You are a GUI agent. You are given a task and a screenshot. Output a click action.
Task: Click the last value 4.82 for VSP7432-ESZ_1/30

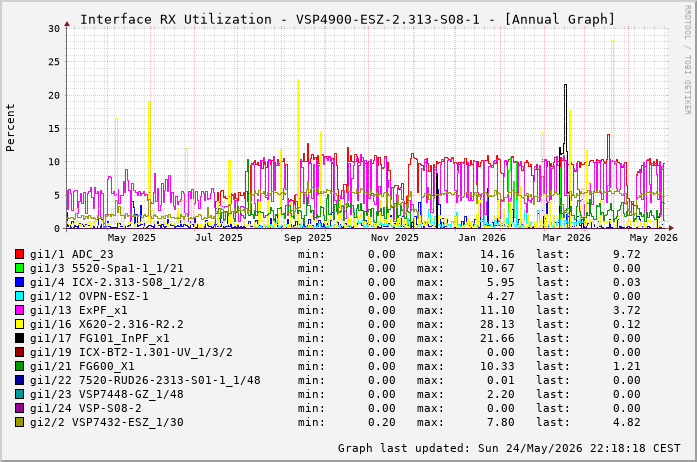(627, 422)
